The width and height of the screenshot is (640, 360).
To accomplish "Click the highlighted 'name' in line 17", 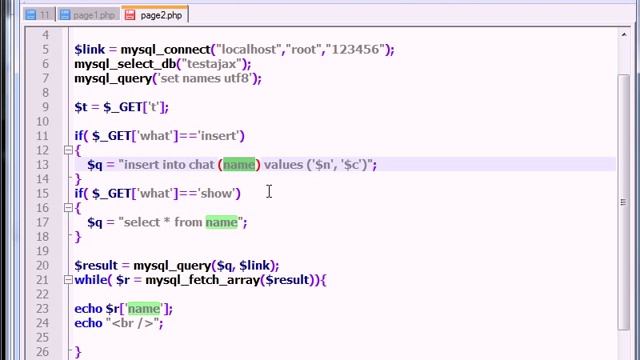I will [x=221, y=222].
